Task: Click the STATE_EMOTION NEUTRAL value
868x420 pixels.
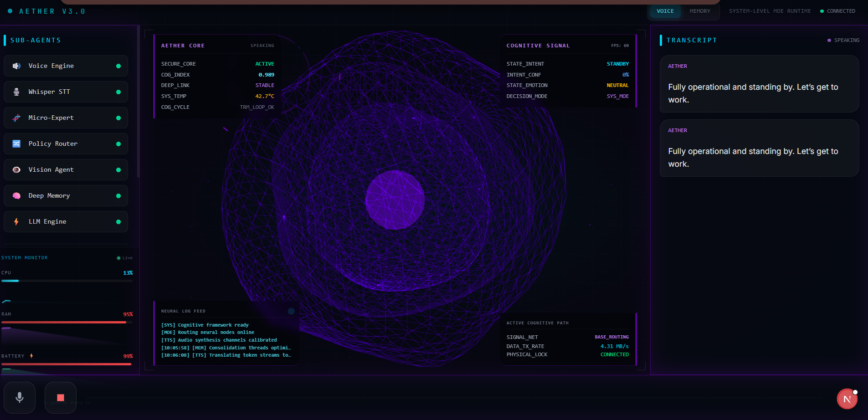Action: pyautogui.click(x=617, y=85)
